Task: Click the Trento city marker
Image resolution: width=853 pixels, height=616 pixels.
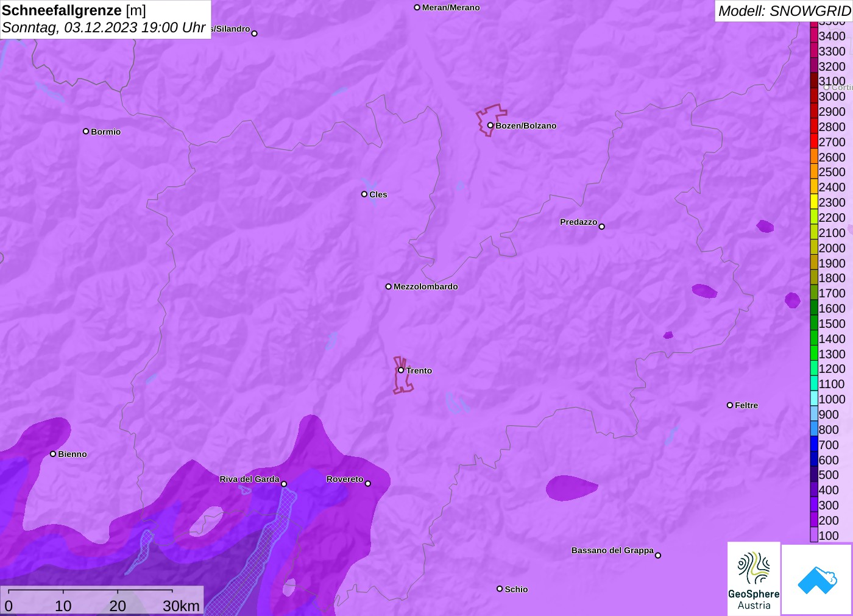Action: 401,370
